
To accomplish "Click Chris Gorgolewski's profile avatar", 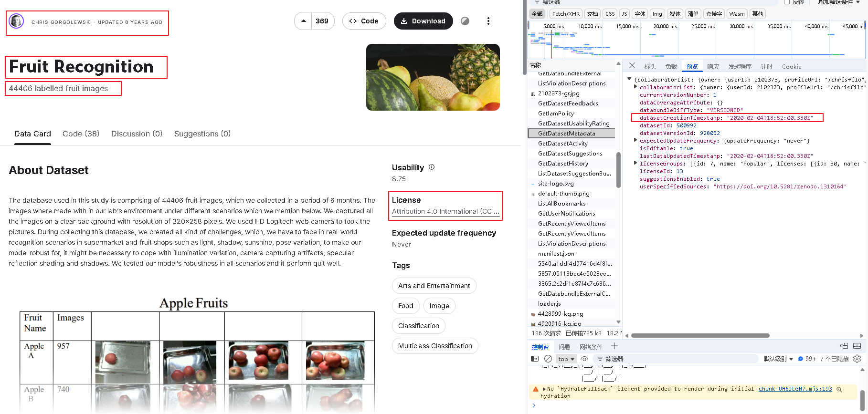I will [x=16, y=21].
